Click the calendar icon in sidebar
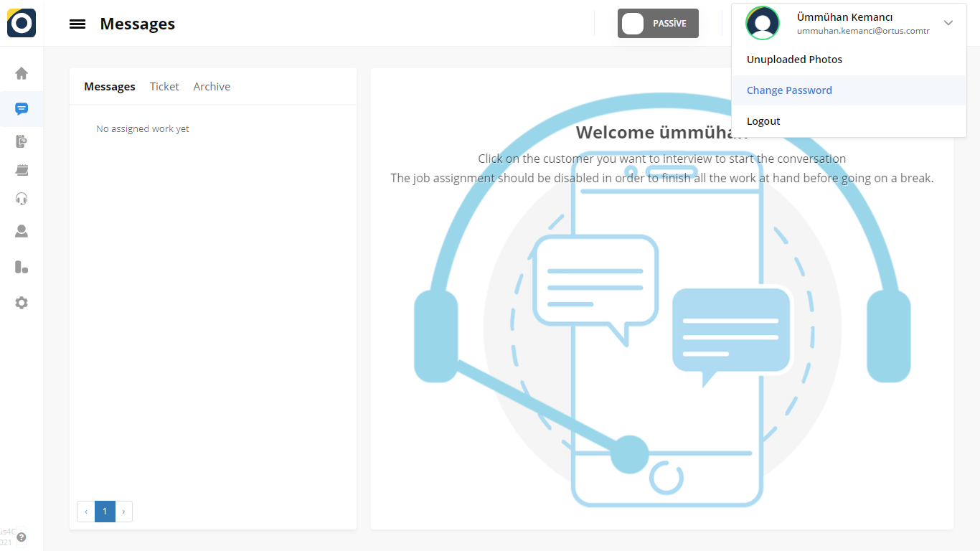This screenshot has height=551, width=980. point(22,170)
